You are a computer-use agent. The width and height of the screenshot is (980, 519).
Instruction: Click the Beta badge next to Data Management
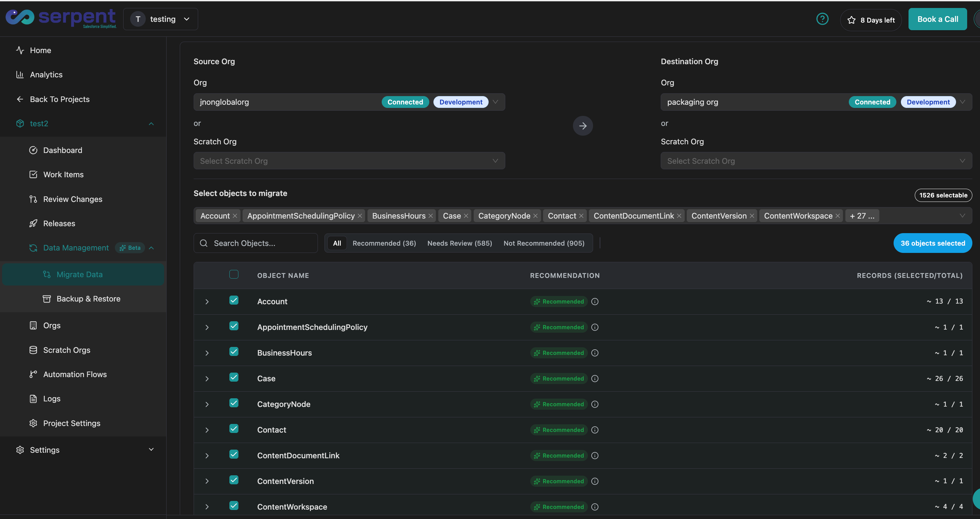pyautogui.click(x=130, y=248)
